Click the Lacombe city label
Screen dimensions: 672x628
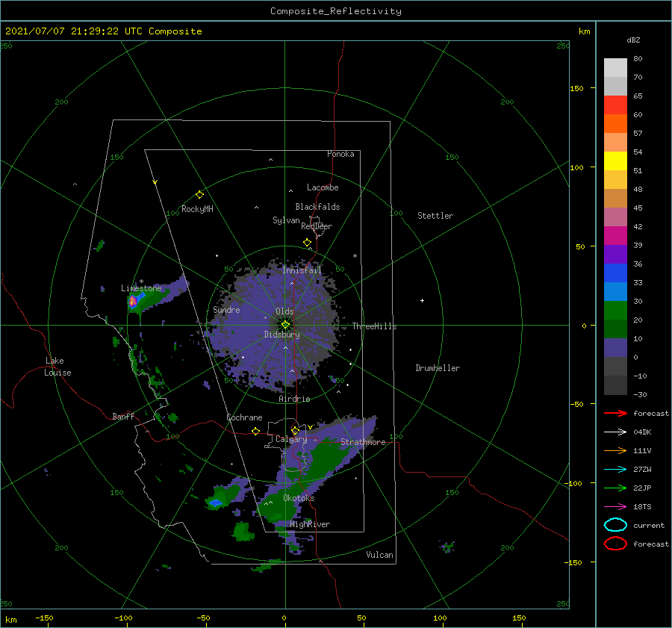coord(323,187)
